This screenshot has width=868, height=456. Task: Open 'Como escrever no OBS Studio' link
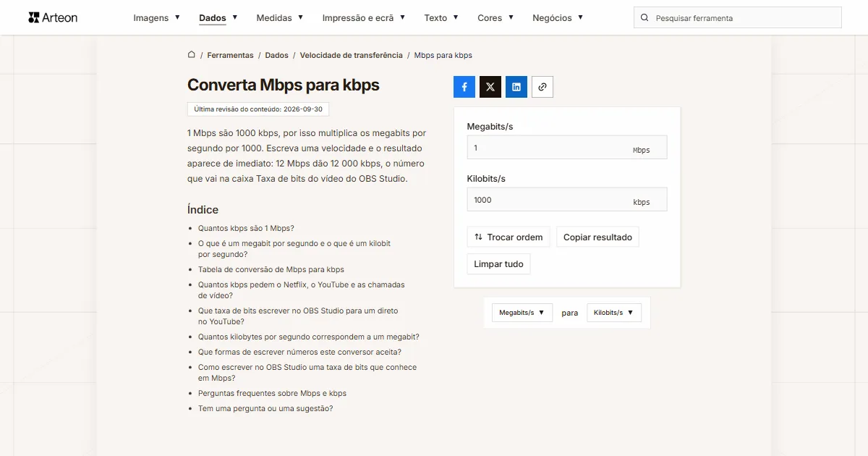pos(307,373)
